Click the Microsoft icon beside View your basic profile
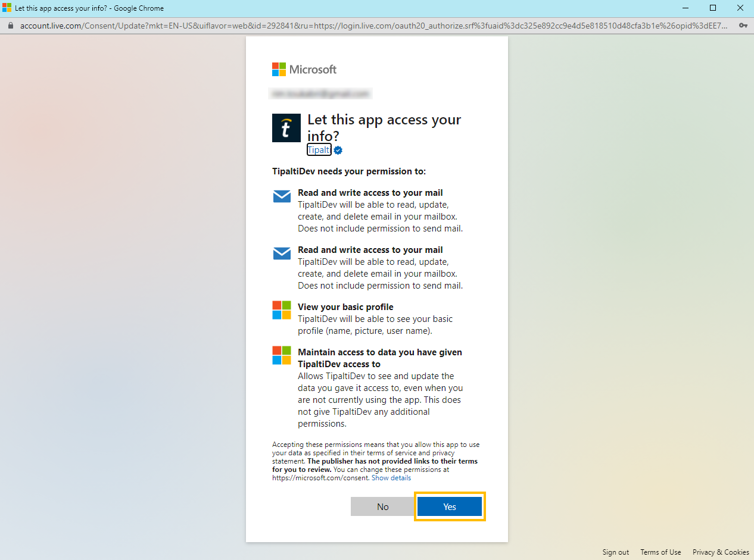This screenshot has height=560, width=754. pos(282,310)
